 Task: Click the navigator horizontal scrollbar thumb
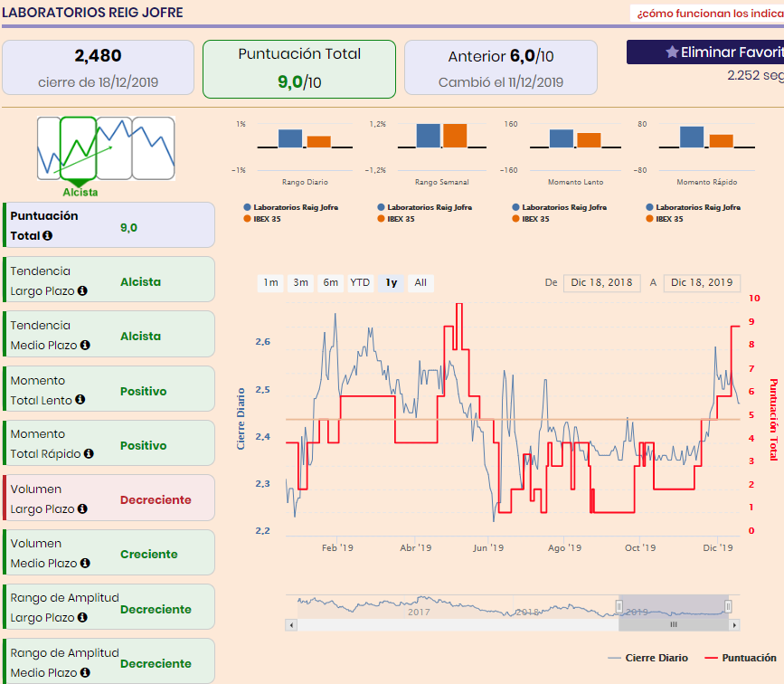pyautogui.click(x=674, y=625)
